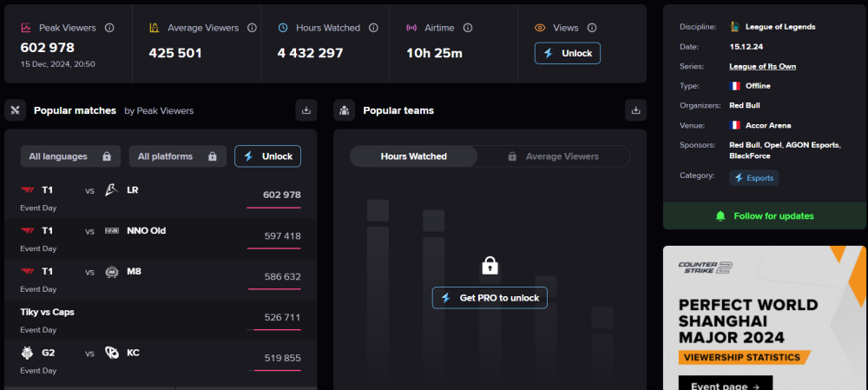
Task: Click info icon next to Hours Watched
Action: click(x=373, y=28)
